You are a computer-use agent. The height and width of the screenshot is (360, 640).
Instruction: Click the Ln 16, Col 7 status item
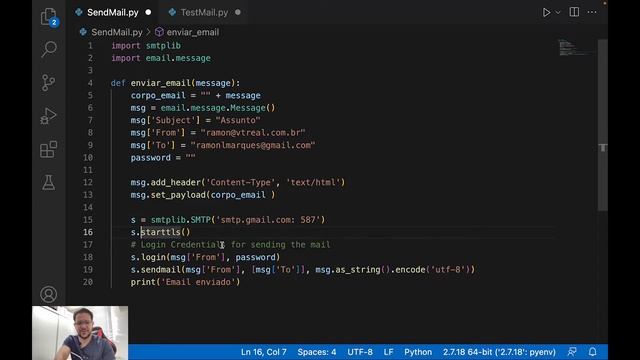pyautogui.click(x=264, y=352)
